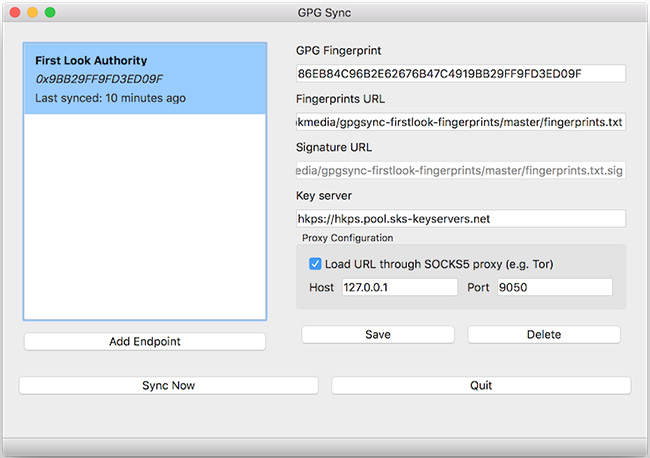Focus the Fingerprints URL text box

[x=460, y=122]
